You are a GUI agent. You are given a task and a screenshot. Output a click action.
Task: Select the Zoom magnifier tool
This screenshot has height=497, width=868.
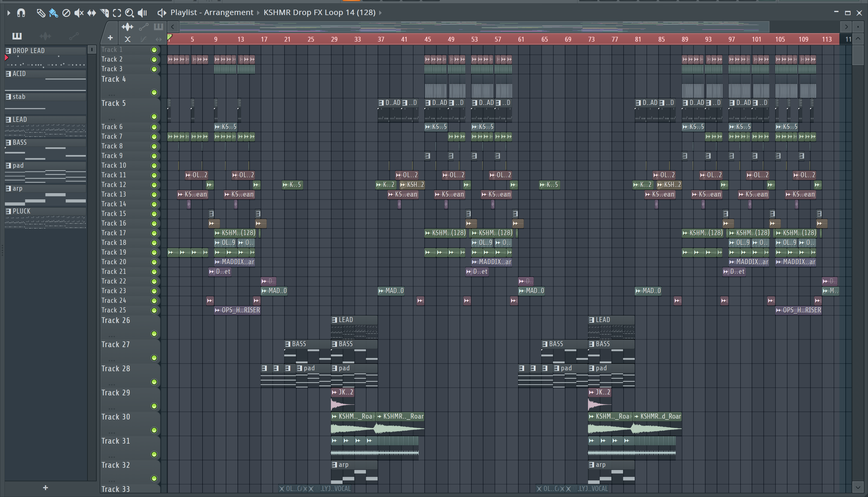[129, 13]
